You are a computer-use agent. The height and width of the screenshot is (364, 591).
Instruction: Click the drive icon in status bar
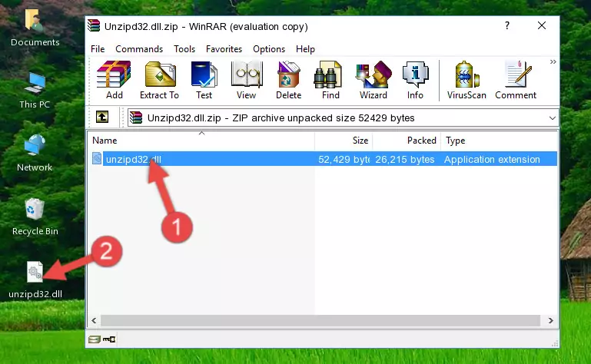[95, 339]
